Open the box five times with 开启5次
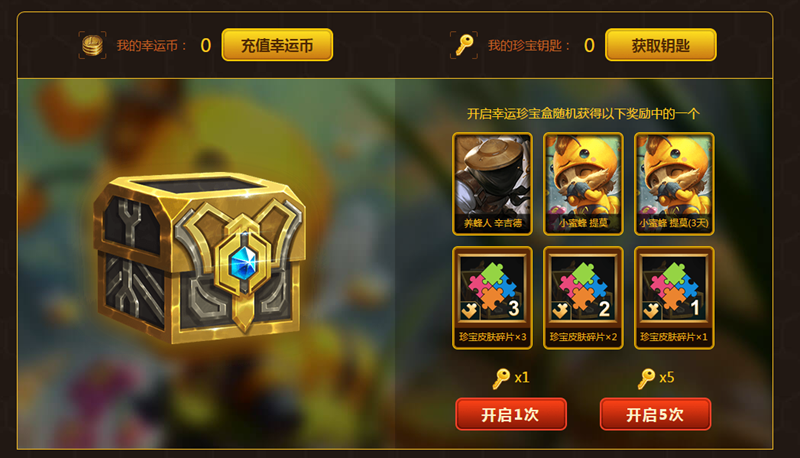800x458 pixels. pos(655,414)
